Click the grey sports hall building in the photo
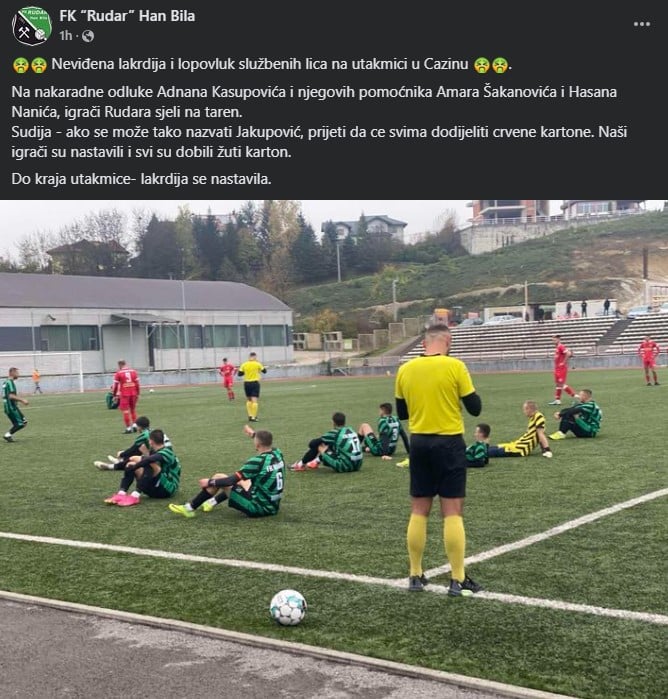This screenshot has height=699, width=668. coord(145,323)
